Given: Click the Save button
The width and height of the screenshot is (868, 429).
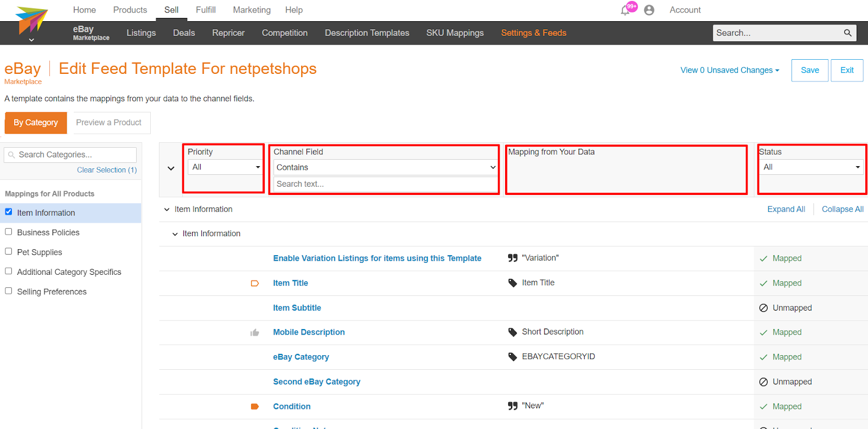Looking at the screenshot, I should (810, 70).
